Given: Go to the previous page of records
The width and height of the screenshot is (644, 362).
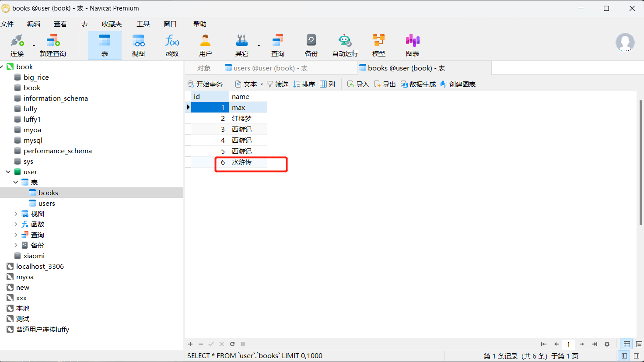Looking at the screenshot, I should [x=556, y=344].
